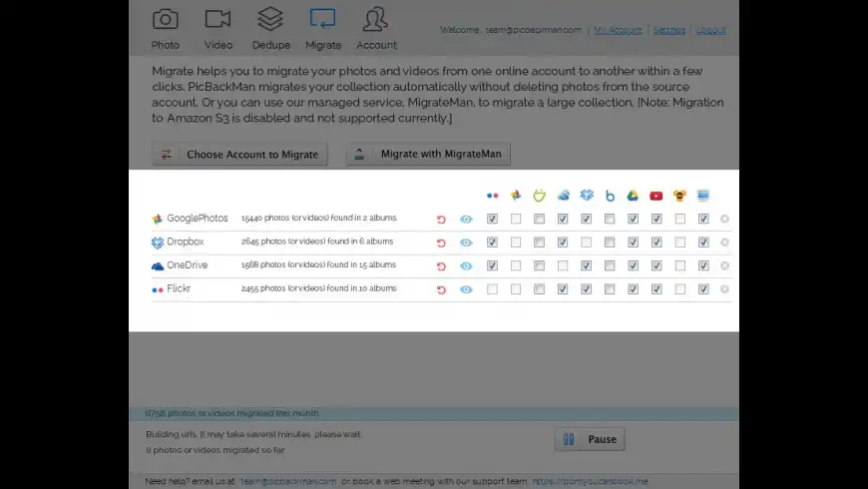Open the Settings link
868x489 pixels.
point(668,30)
